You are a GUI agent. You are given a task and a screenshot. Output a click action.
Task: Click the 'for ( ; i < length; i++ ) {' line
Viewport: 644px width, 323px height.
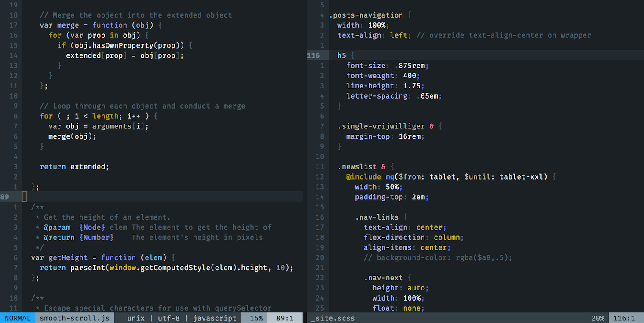pyautogui.click(x=99, y=116)
